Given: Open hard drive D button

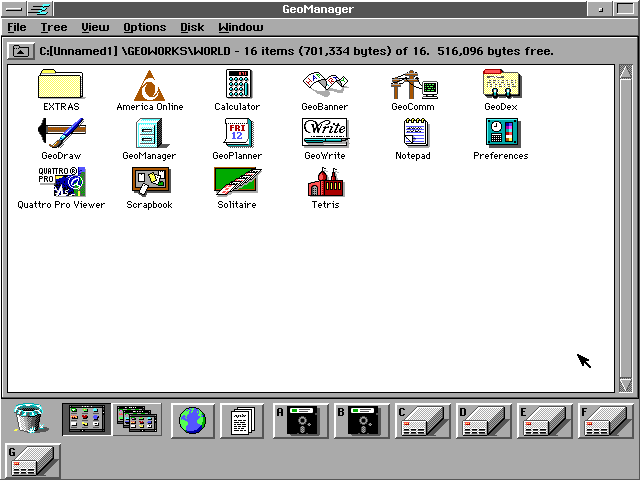Looking at the screenshot, I should 483,420.
